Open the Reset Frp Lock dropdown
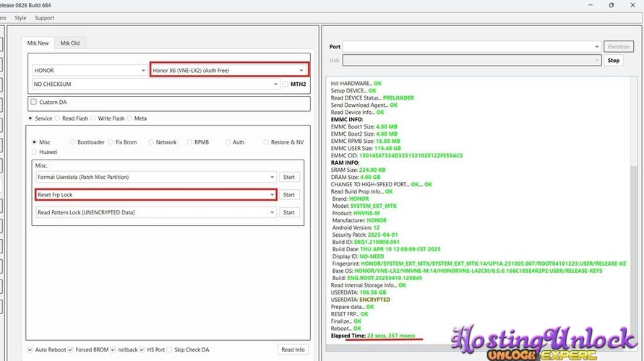This screenshot has height=361, width=644. click(156, 195)
